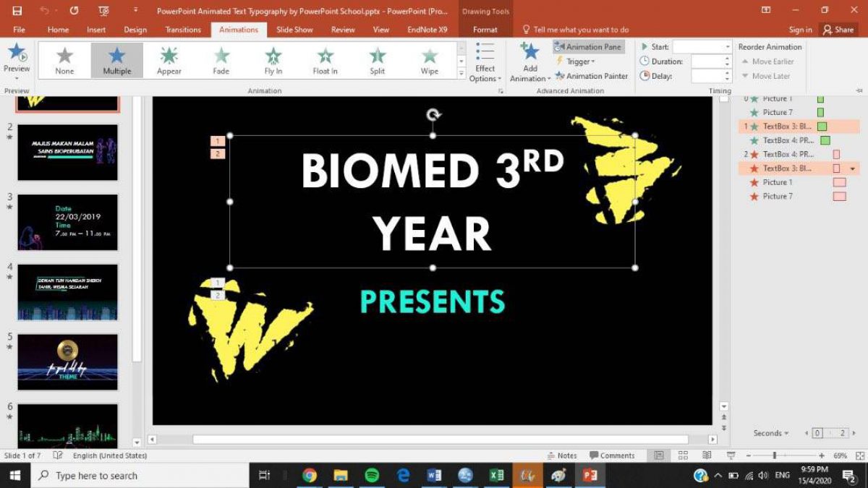This screenshot has height=488, width=868.
Task: Launch Spotify from the taskbar
Action: [x=372, y=475]
